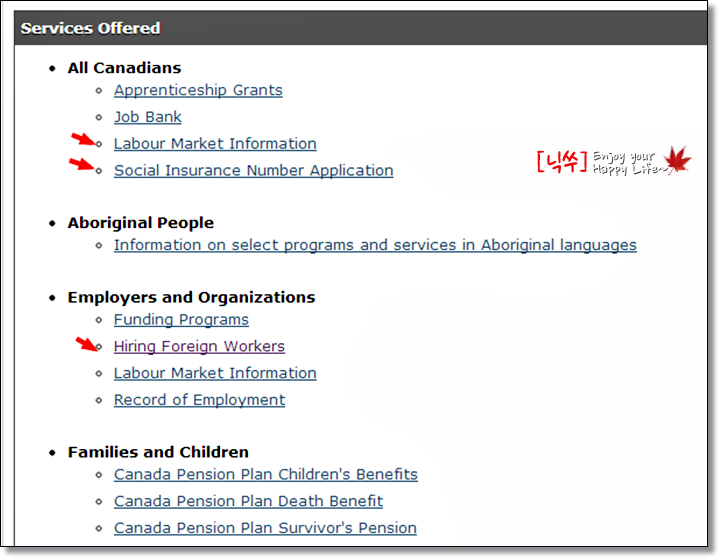
Task: Click the Families and Children heading
Action: tap(158, 452)
